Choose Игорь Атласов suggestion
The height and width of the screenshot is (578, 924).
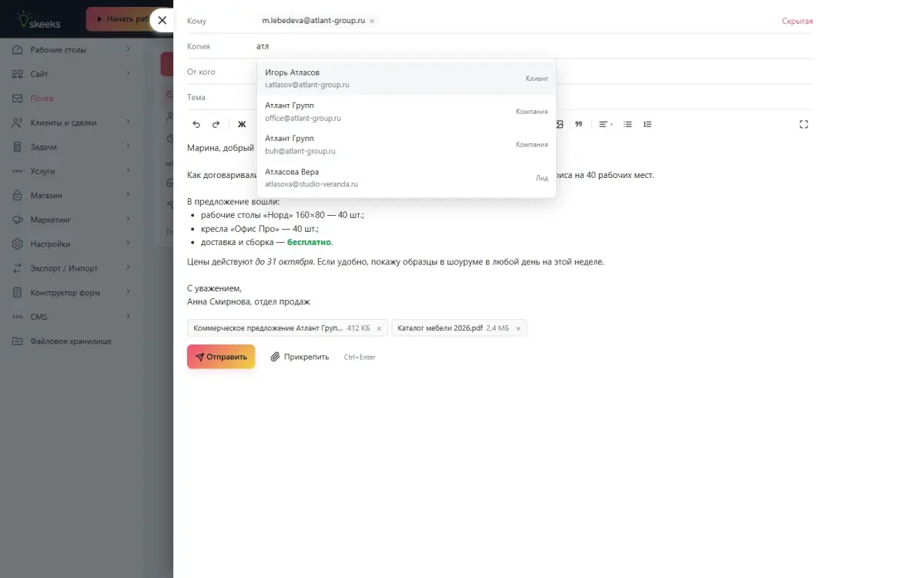tap(407, 79)
